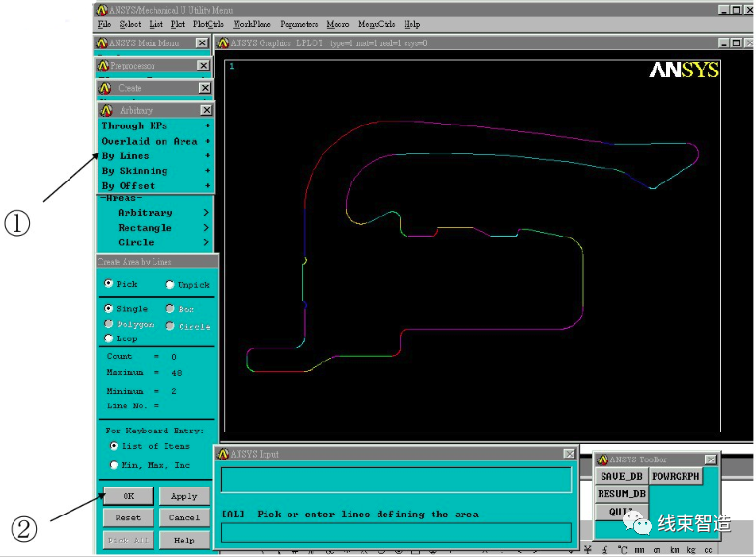Click the ANSYS icon on Graphics window title bar
The image size is (756, 557).
click(223, 43)
